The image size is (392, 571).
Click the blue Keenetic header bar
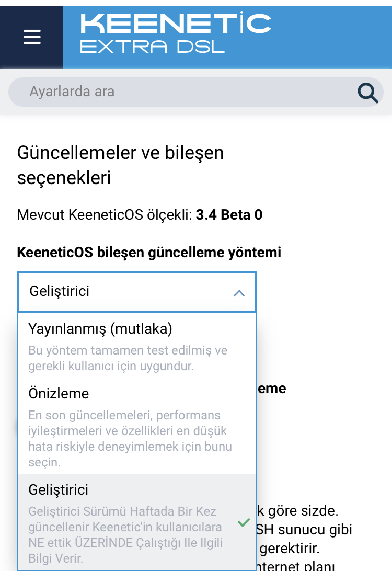(x=227, y=37)
